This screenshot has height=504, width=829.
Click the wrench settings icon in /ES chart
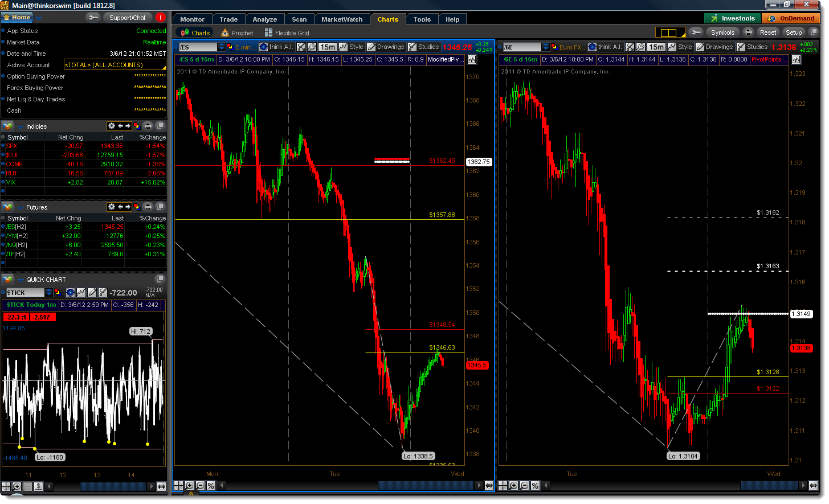312,47
